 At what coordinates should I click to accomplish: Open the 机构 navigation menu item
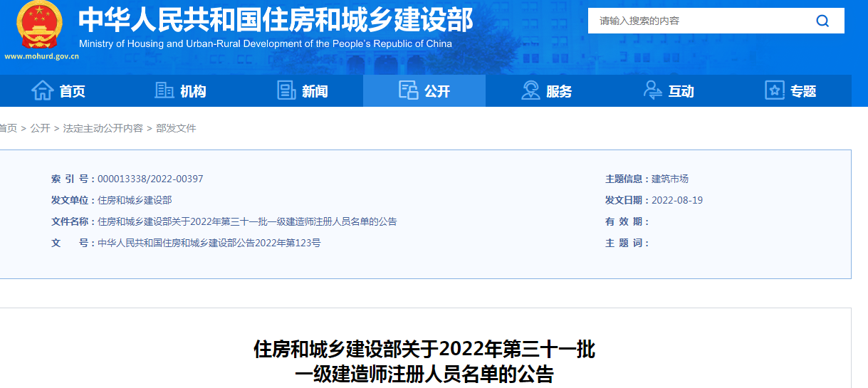(180, 91)
